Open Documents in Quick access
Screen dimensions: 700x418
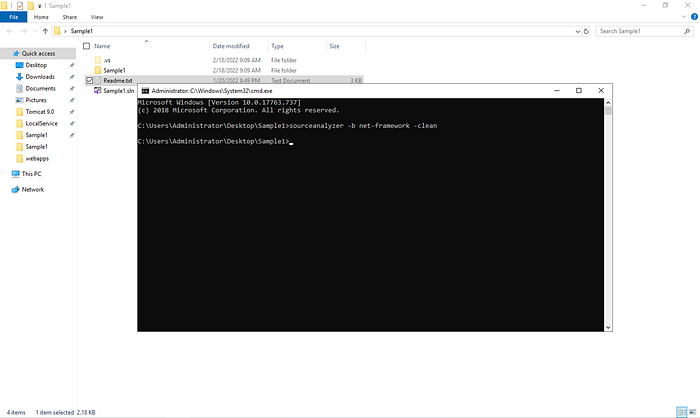[40, 88]
